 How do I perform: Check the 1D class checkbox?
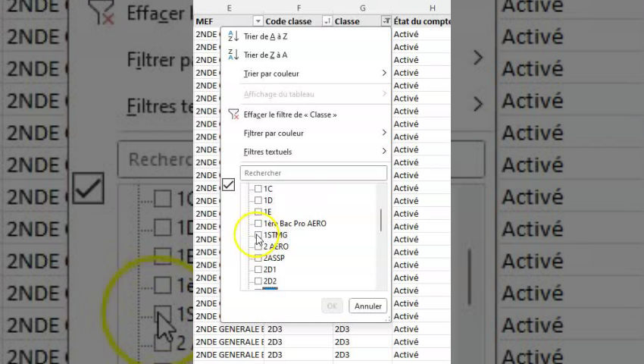(258, 200)
